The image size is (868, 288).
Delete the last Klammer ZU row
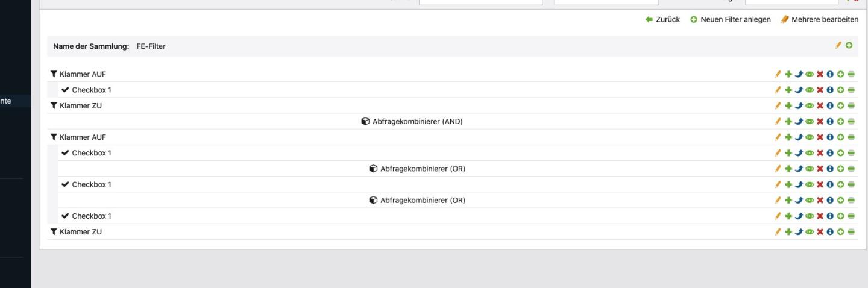click(x=819, y=232)
